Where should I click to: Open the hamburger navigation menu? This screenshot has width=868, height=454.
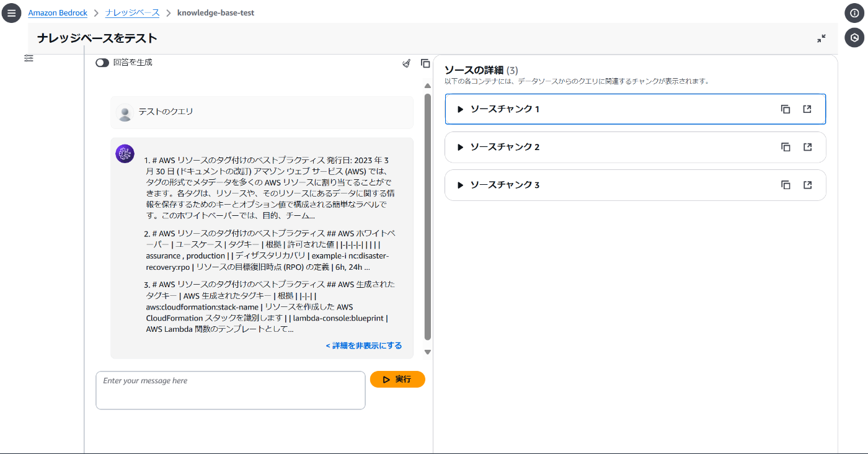[11, 12]
